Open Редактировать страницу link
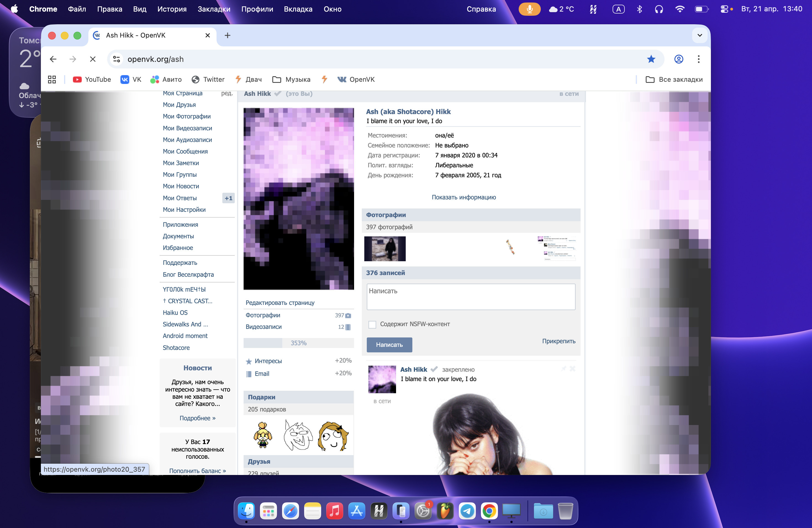The width and height of the screenshot is (812, 528). pyautogui.click(x=280, y=303)
